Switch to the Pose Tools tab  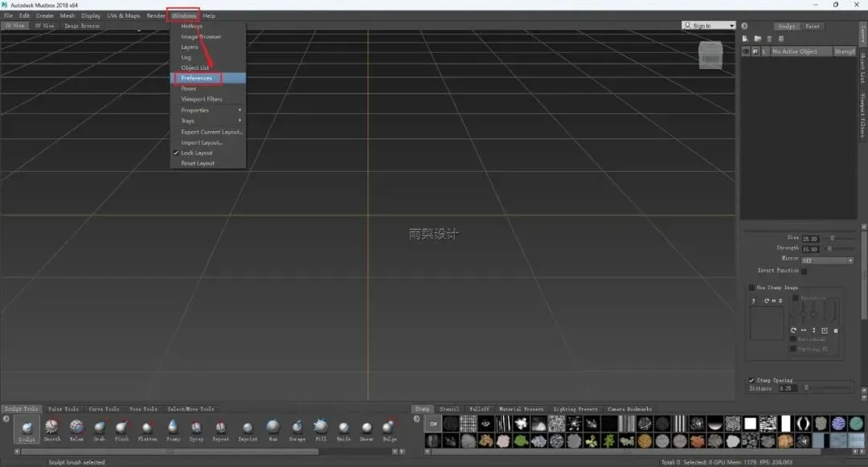pos(143,409)
